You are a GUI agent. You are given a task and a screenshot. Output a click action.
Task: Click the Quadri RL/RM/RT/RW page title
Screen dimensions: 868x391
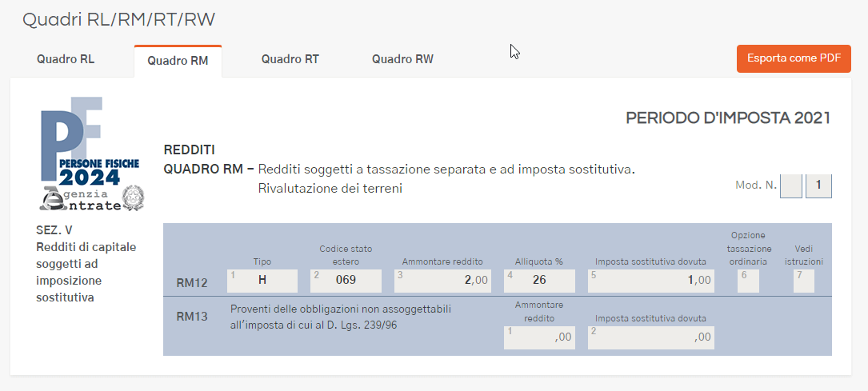(x=118, y=20)
